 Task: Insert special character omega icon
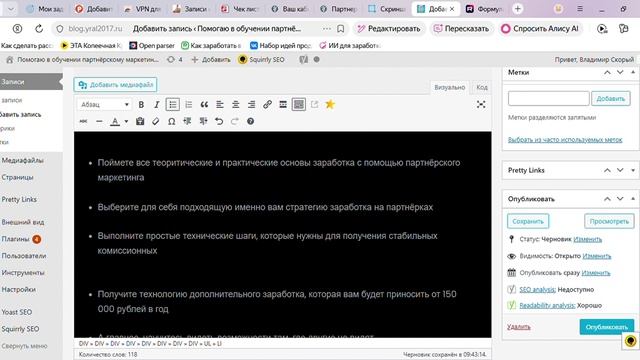[172, 121]
